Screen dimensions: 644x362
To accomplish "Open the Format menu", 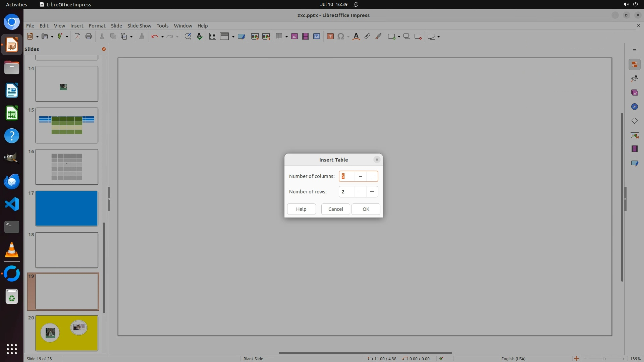I will pyautogui.click(x=97, y=25).
